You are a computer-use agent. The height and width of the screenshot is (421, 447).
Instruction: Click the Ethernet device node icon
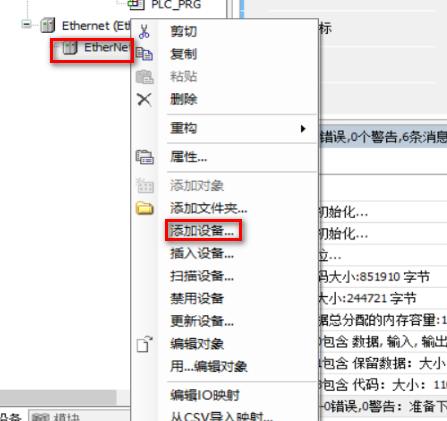coord(48,25)
